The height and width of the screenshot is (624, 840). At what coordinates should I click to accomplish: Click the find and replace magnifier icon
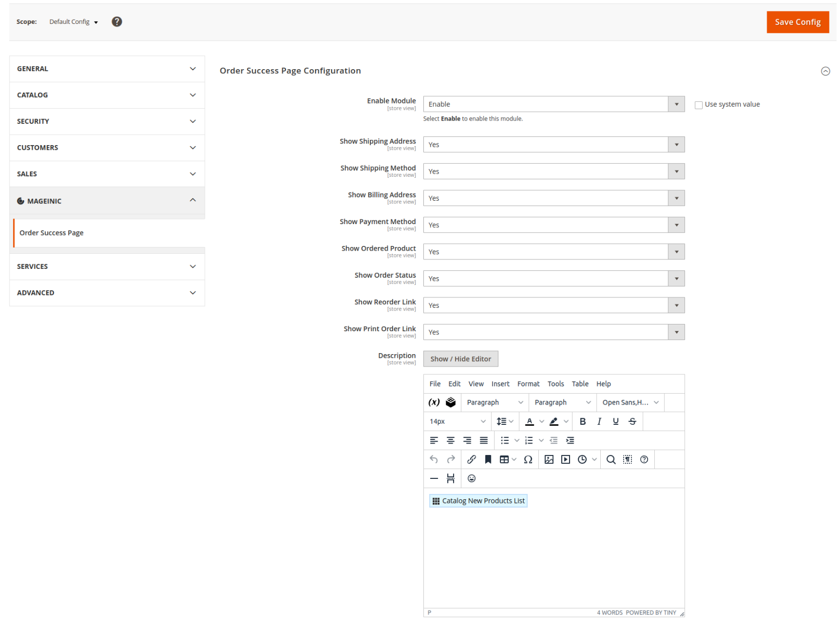point(611,460)
